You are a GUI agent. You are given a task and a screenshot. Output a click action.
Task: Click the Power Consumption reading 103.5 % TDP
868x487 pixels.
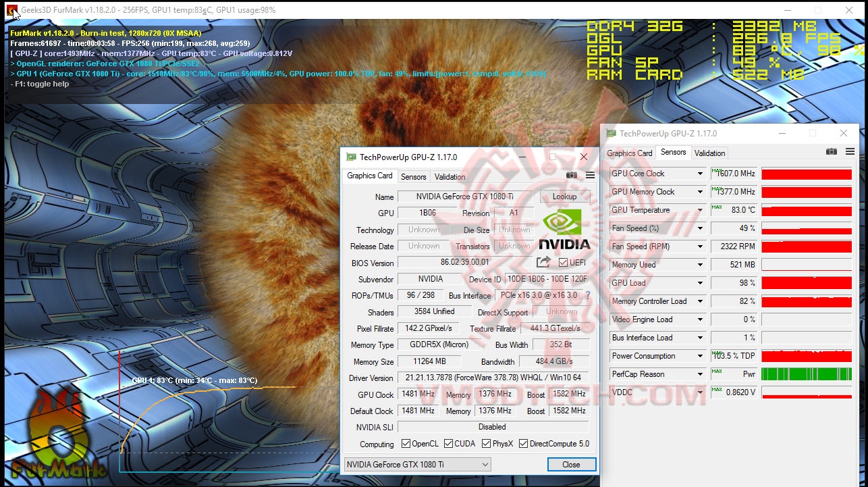coord(734,356)
